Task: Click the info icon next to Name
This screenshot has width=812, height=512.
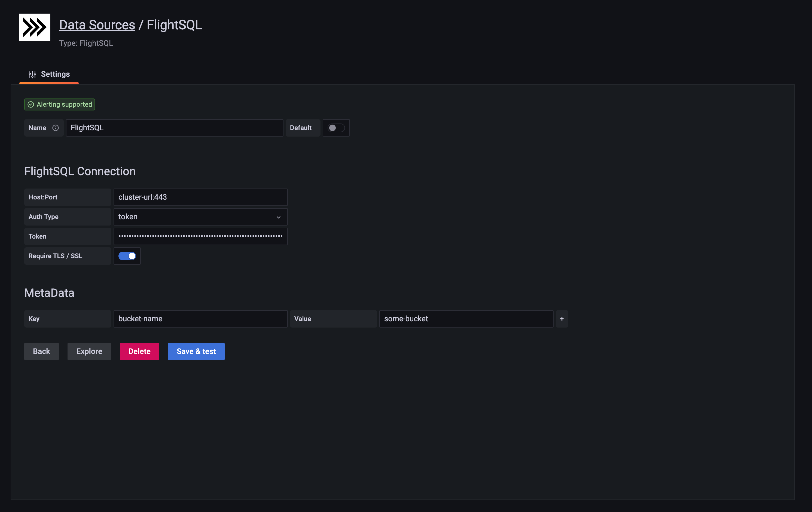Action: pos(56,128)
